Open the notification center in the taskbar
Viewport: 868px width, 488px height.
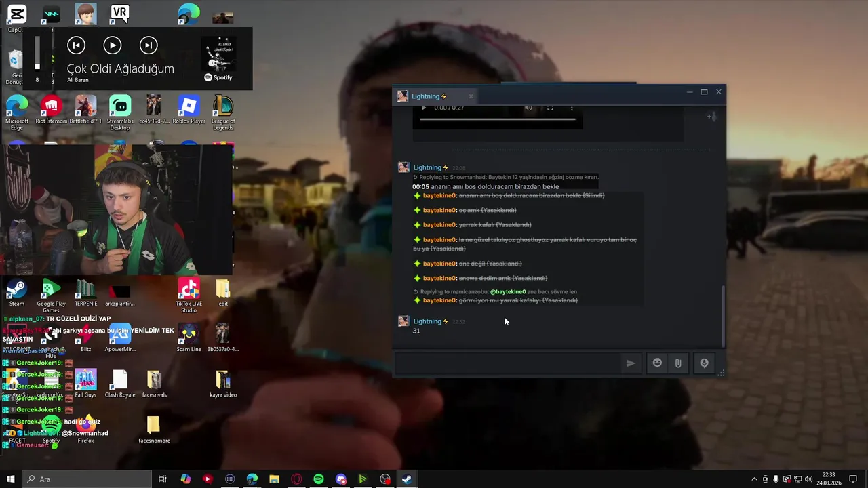point(853,479)
